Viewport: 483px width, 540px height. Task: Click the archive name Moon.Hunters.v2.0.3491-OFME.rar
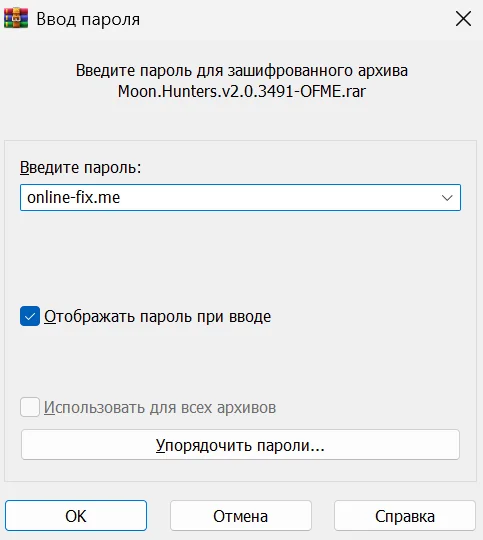point(242,92)
